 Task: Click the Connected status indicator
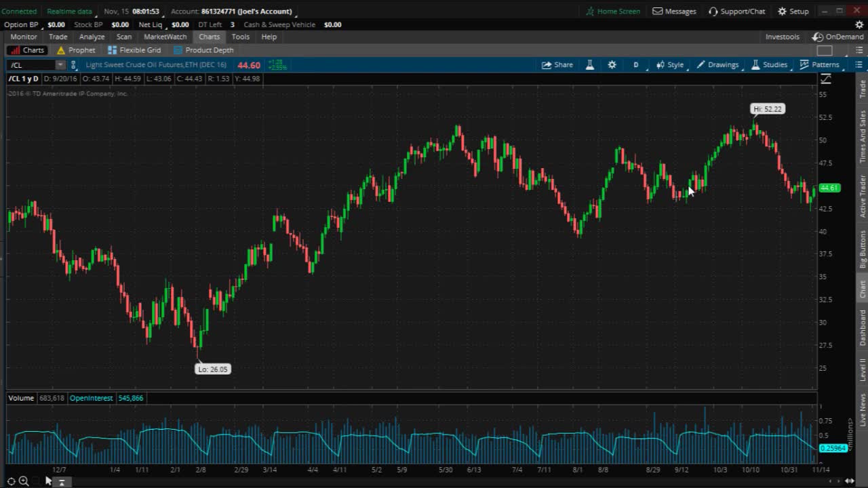(19, 11)
